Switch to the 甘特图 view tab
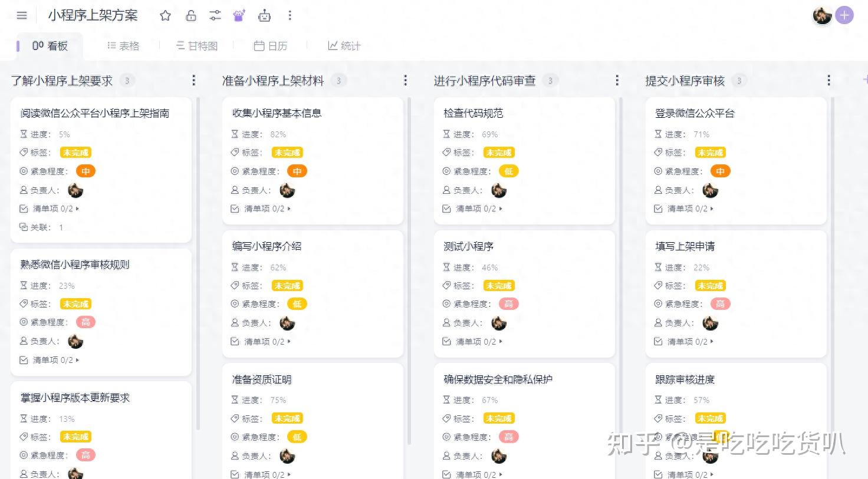 (197, 46)
